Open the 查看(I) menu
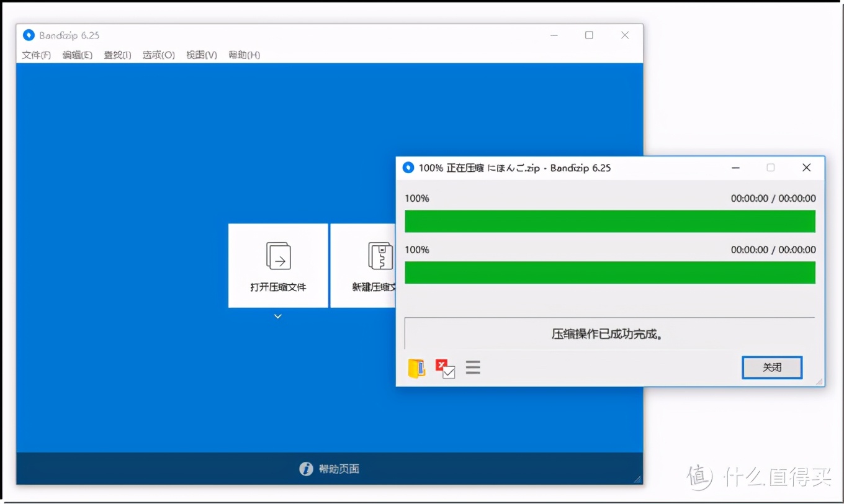Screen dimensions: 844x504 [117, 55]
